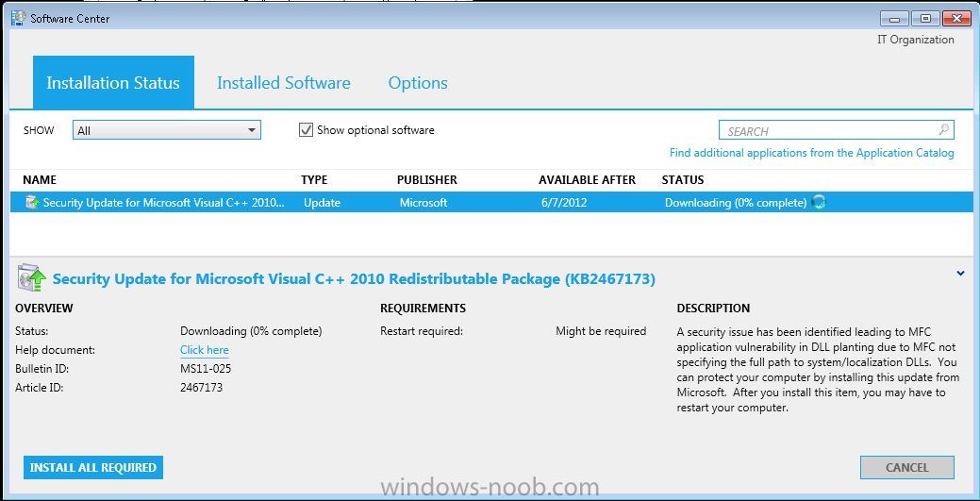The image size is (980, 501).
Task: Close the Software Center window
Action: [956, 18]
